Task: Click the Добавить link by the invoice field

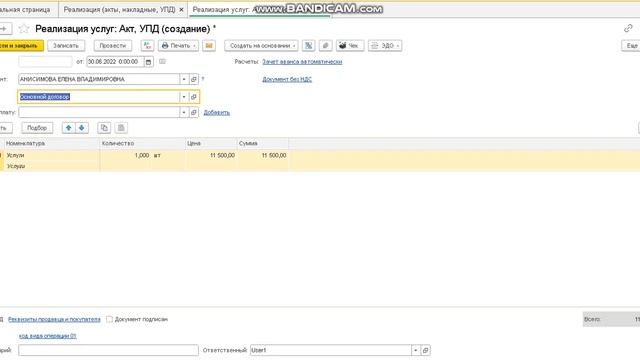Action: [x=217, y=112]
